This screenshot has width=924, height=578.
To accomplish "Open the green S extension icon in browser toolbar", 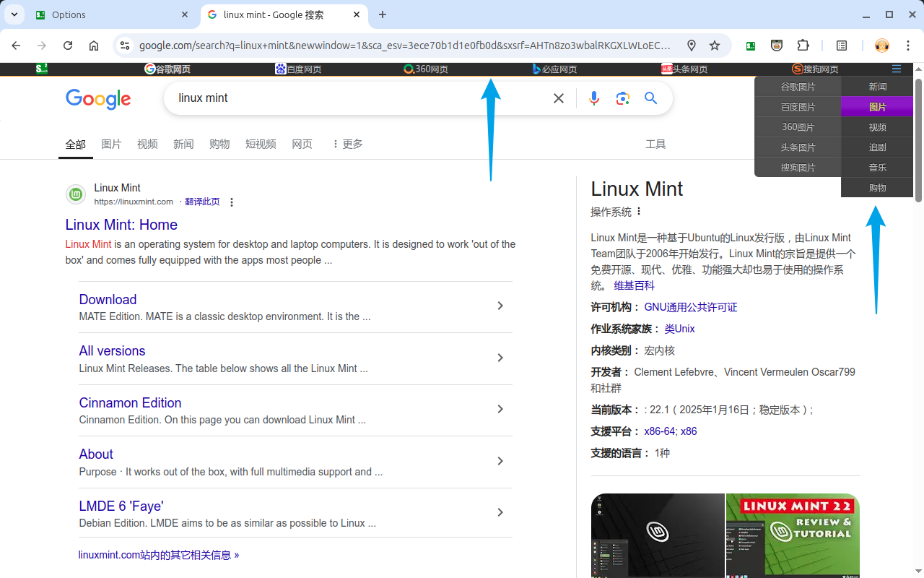I will coord(751,46).
